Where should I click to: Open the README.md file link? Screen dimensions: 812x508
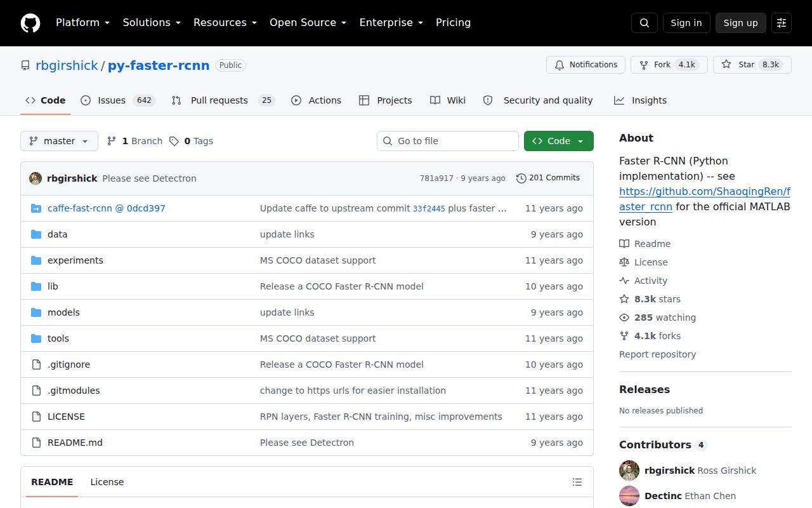pyautogui.click(x=75, y=443)
